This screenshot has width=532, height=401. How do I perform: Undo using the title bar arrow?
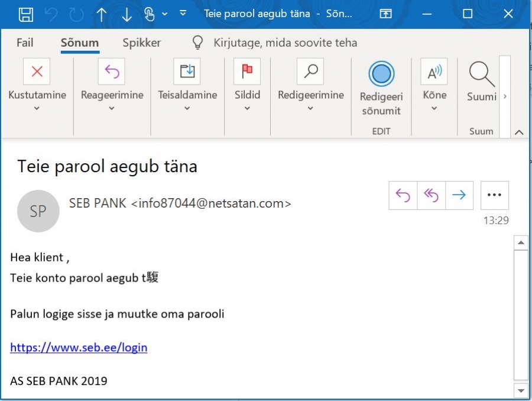[x=51, y=15]
